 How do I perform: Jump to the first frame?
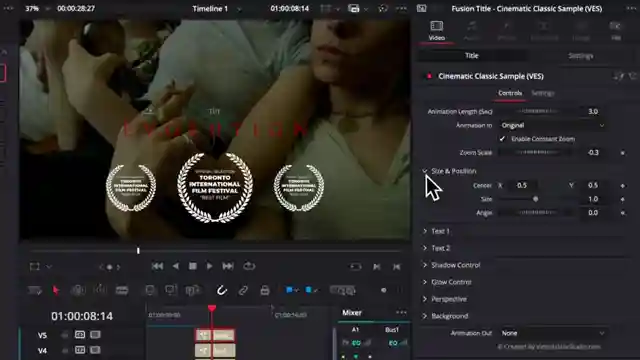[157, 266]
